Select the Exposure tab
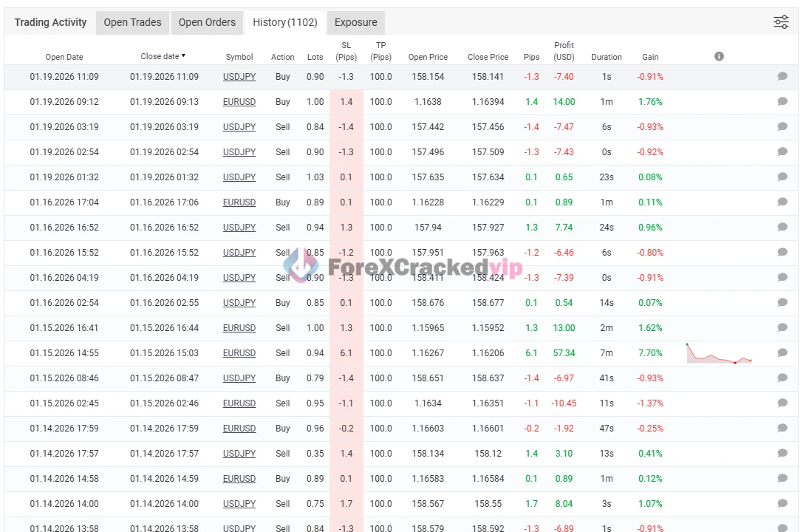 (355, 22)
